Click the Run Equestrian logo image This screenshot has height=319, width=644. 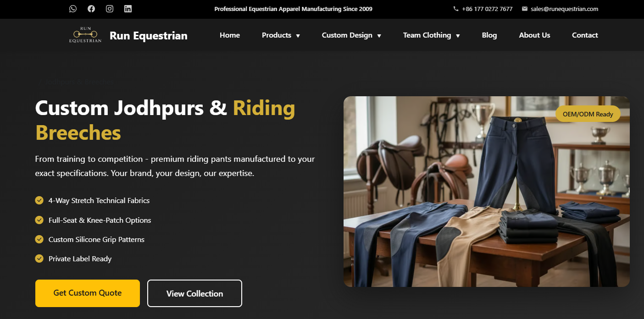click(x=85, y=35)
